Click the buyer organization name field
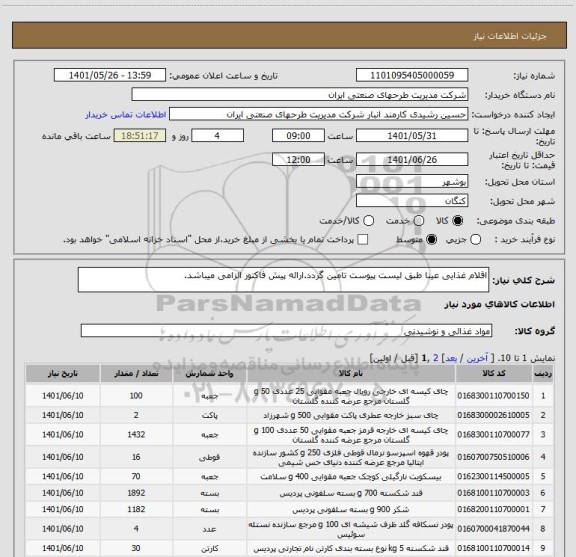 [x=300, y=95]
